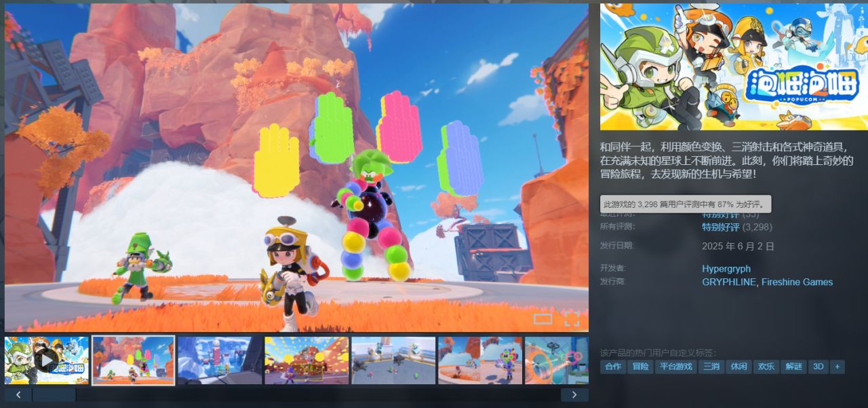Click the right arrow of thumbnail strip
The width and height of the screenshot is (868, 408).
tap(574, 395)
